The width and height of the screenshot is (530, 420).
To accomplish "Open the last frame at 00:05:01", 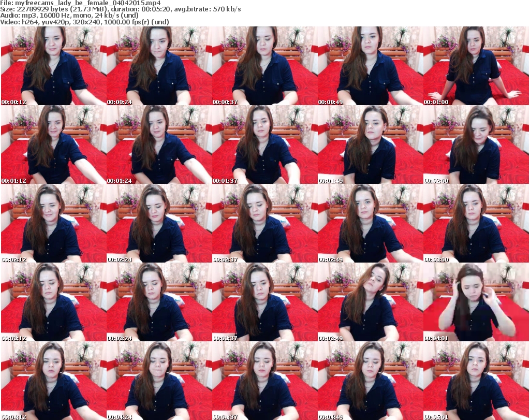I will pos(476,381).
